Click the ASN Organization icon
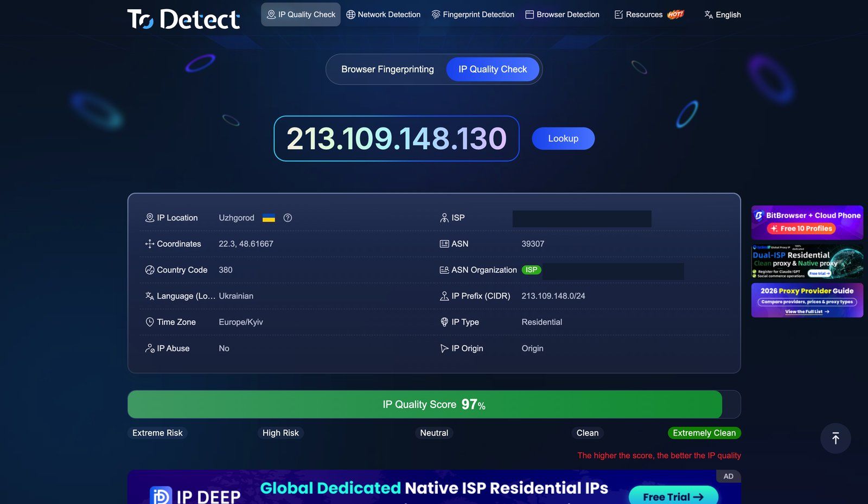This screenshot has width=868, height=504. pyautogui.click(x=444, y=270)
